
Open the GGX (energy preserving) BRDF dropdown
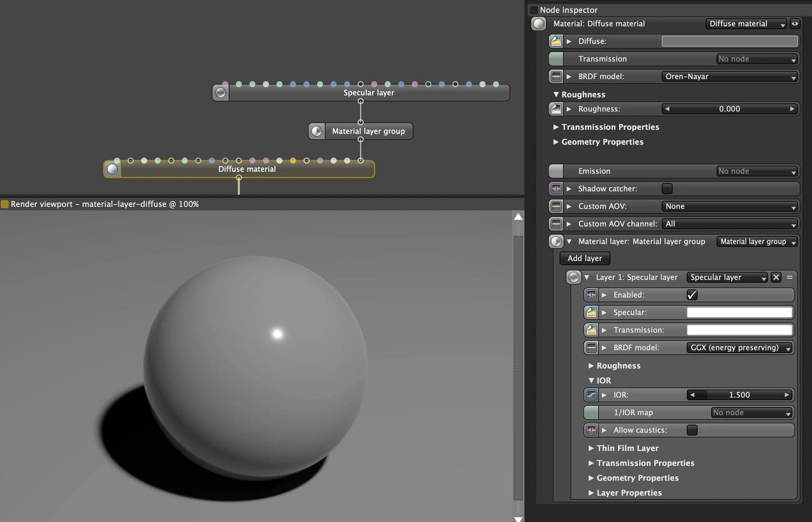[x=739, y=348]
